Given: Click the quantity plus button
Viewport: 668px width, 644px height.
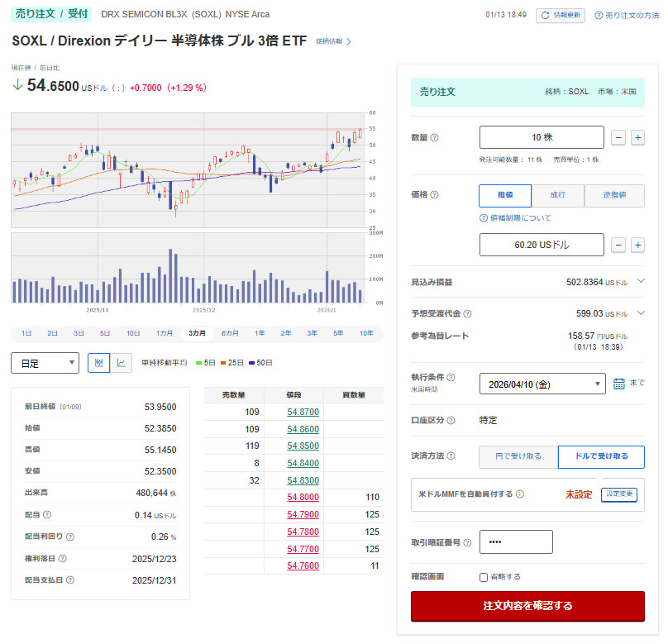Looking at the screenshot, I should 637,138.
